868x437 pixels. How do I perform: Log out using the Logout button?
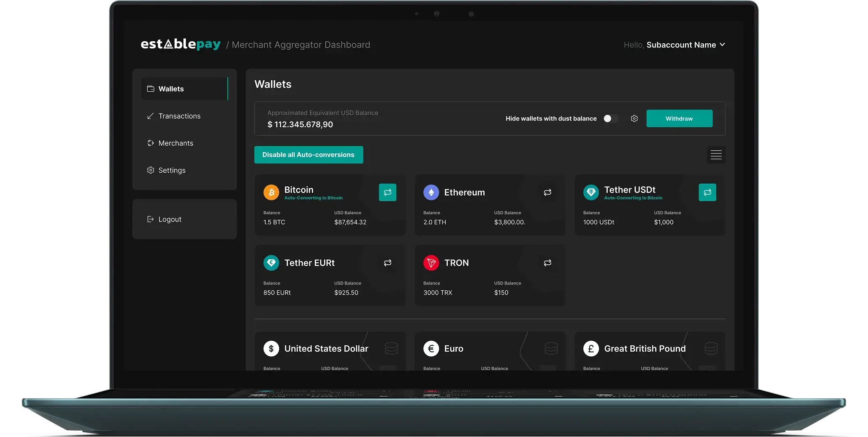(170, 219)
